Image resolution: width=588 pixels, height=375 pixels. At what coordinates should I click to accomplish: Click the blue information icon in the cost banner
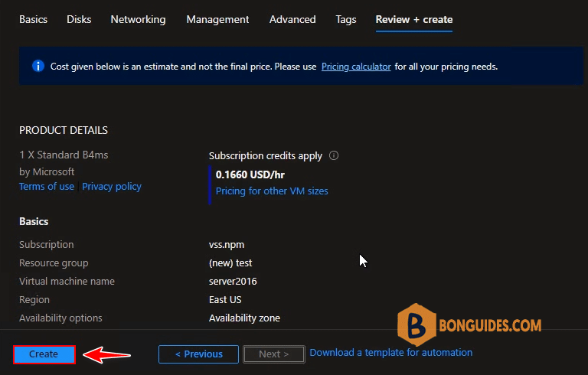click(38, 66)
